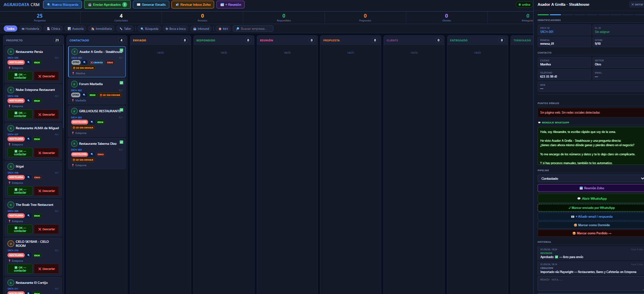Filter by Clínica sector
The width and height of the screenshot is (644, 294).
click(54, 29)
